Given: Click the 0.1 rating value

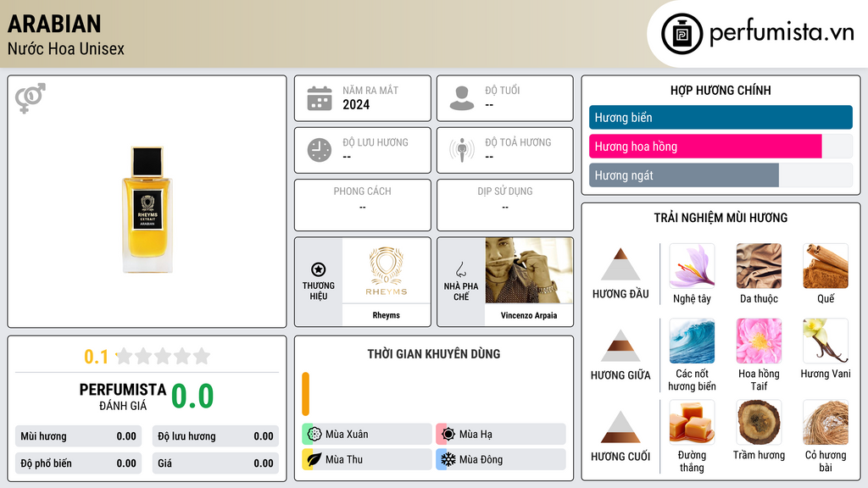Looking at the screenshot, I should (97, 357).
